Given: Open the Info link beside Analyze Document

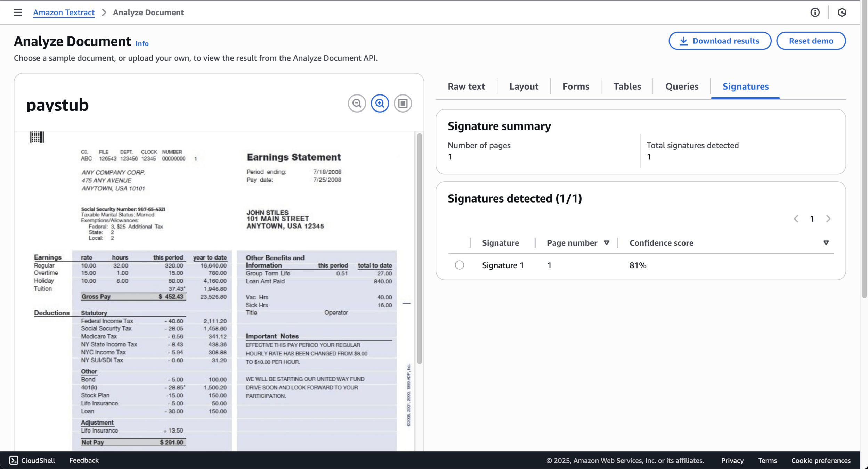Looking at the screenshot, I should point(142,43).
